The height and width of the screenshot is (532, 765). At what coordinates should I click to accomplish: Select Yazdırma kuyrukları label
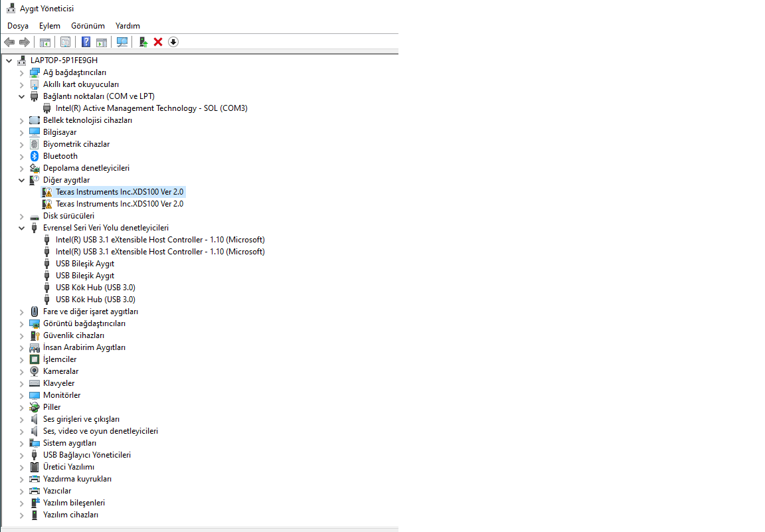click(x=77, y=479)
